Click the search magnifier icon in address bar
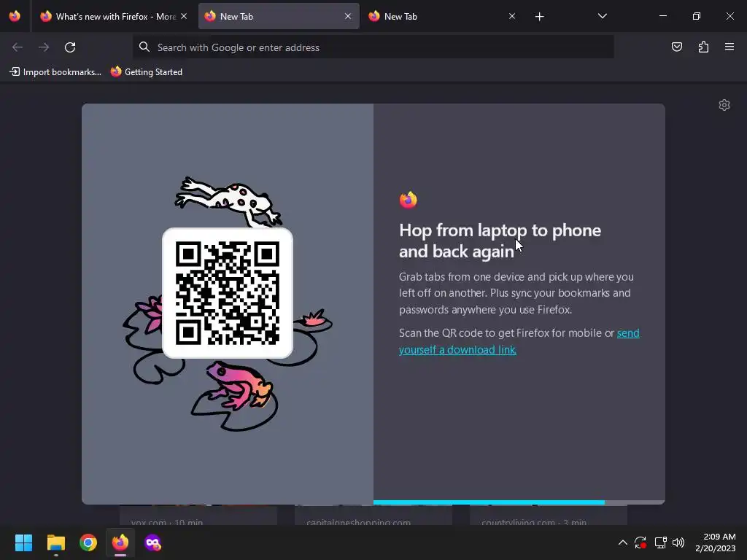 (x=144, y=47)
